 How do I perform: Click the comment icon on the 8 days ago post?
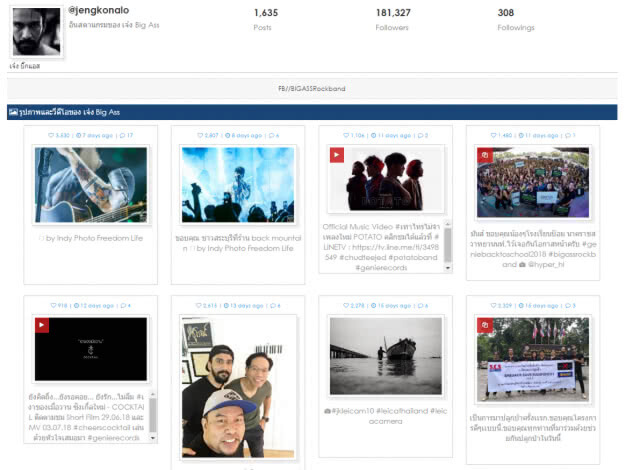[x=271, y=135]
